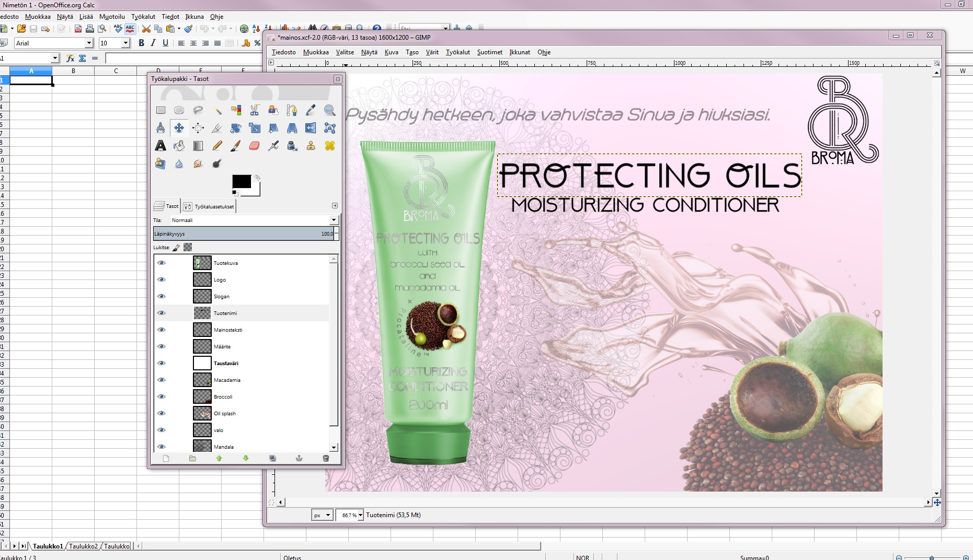Hide the Macadamia layer
This screenshot has width=973, height=560.
(162, 380)
